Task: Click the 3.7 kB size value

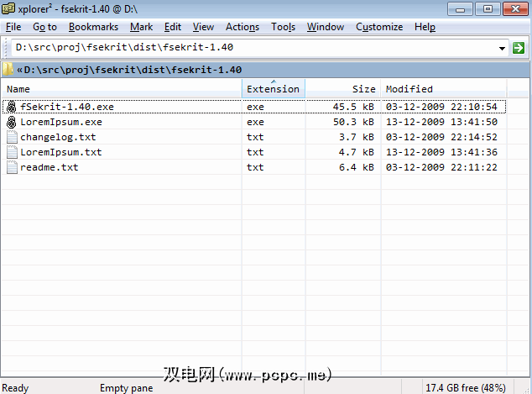Action: pos(357,137)
